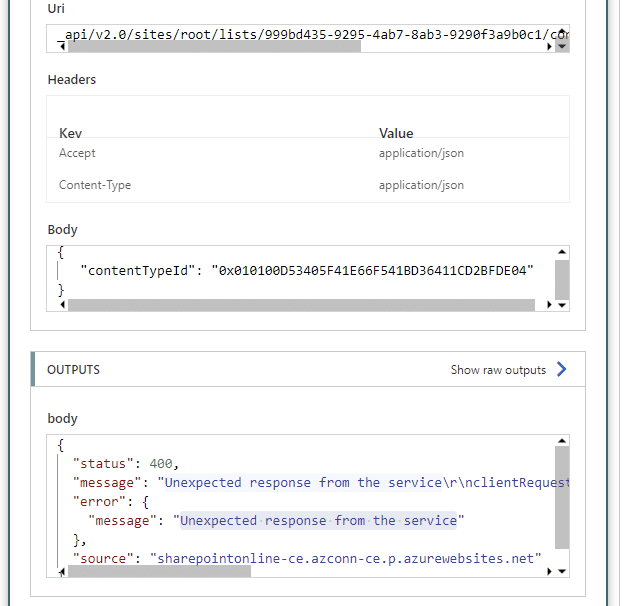The height and width of the screenshot is (606, 643).
Task: Click Uri field left scroll arrow
Action: [62, 47]
